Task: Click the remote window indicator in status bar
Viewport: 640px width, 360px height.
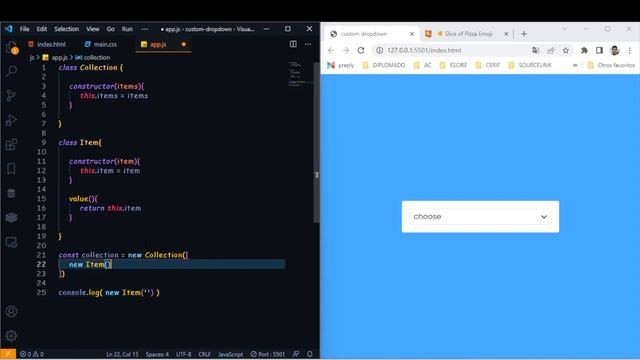Action: (8, 354)
